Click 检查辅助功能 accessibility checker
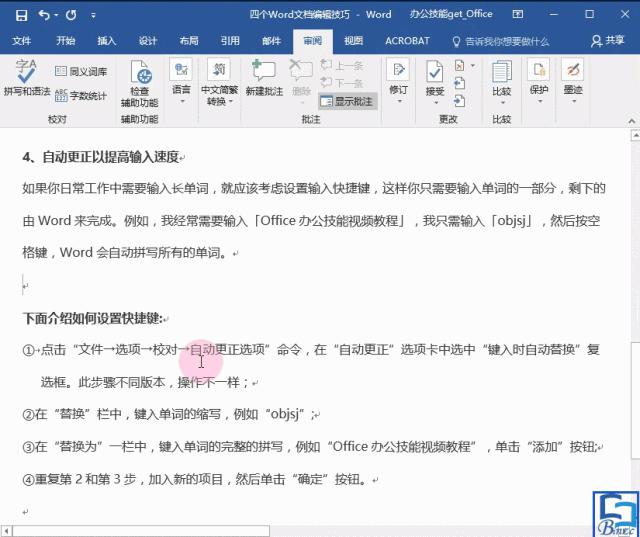The height and width of the screenshot is (537, 640). point(140,83)
